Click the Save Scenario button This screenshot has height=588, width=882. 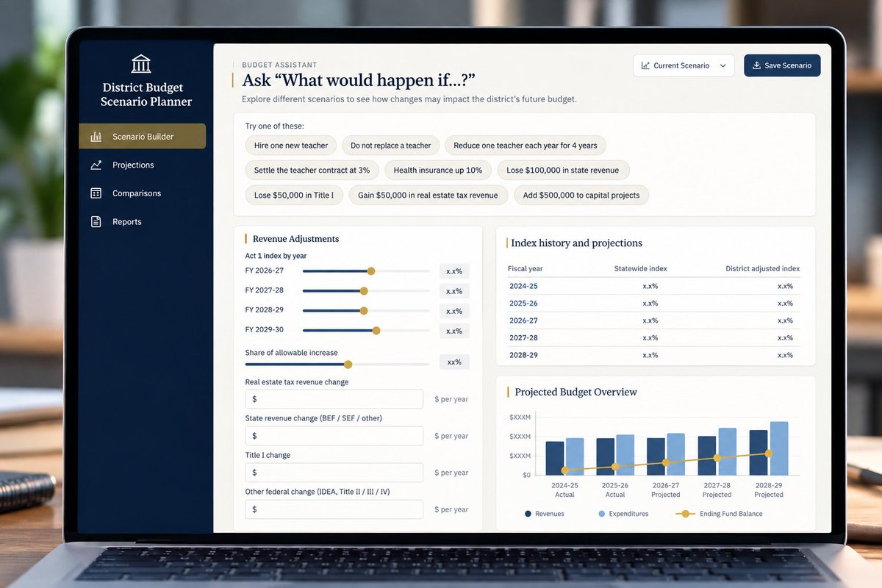pyautogui.click(x=782, y=65)
